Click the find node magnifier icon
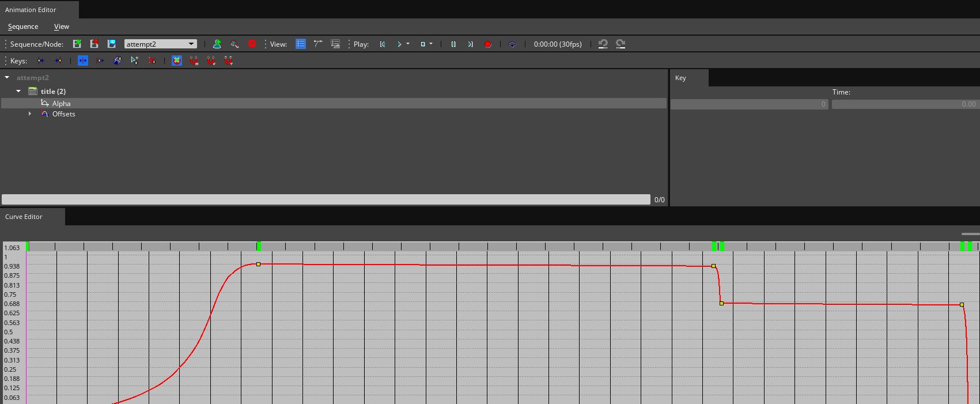Image resolution: width=980 pixels, height=404 pixels. pyautogui.click(x=234, y=44)
